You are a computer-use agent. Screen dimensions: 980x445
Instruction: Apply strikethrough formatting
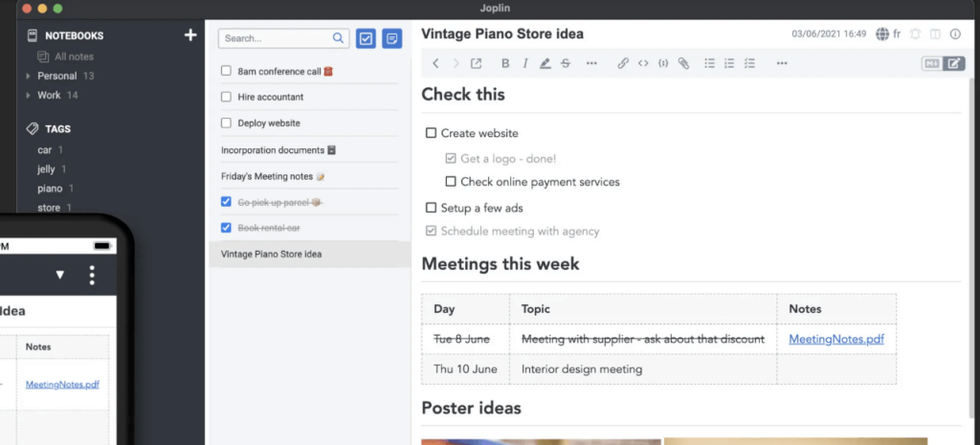[x=566, y=63]
